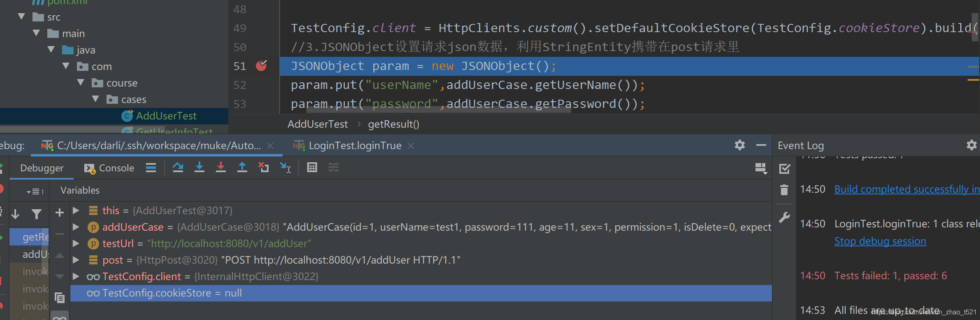This screenshot has width=980, height=320.
Task: Click the Step Over debugger icon
Action: [x=178, y=167]
